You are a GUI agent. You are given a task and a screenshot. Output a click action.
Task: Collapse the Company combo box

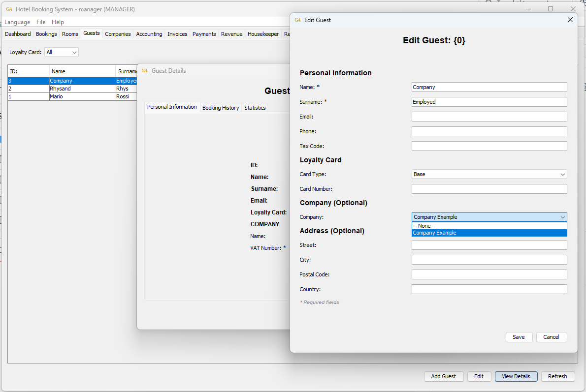562,217
